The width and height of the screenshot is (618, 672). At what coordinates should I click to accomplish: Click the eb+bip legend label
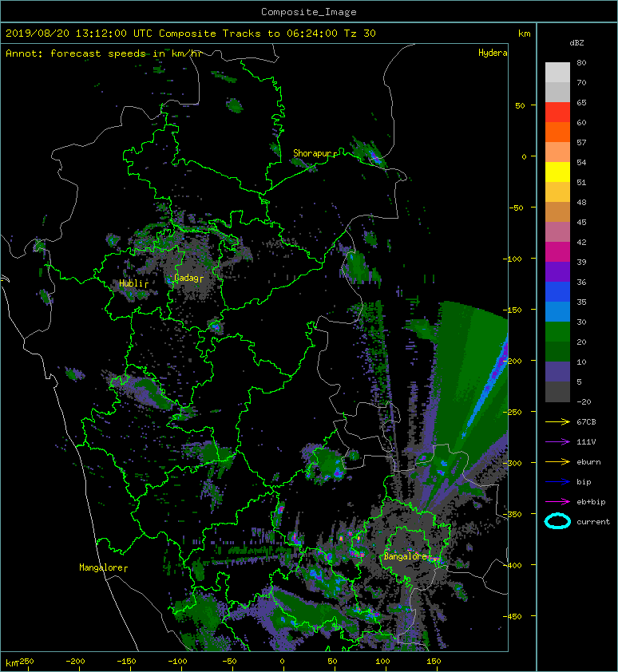(591, 502)
